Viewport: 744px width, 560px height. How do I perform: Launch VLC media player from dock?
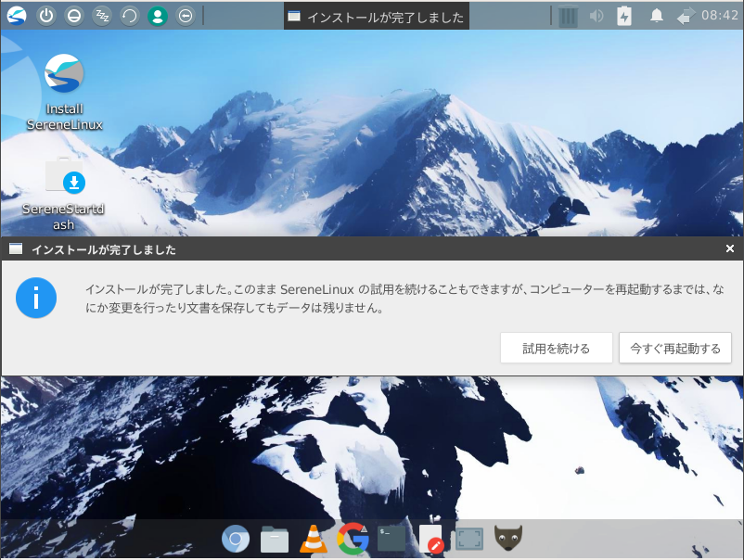click(314, 539)
